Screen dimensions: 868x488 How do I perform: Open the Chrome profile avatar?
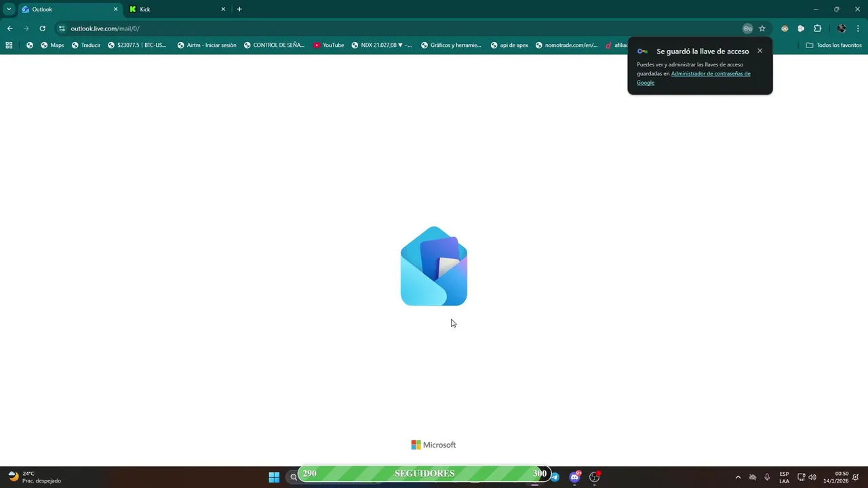pos(842,28)
